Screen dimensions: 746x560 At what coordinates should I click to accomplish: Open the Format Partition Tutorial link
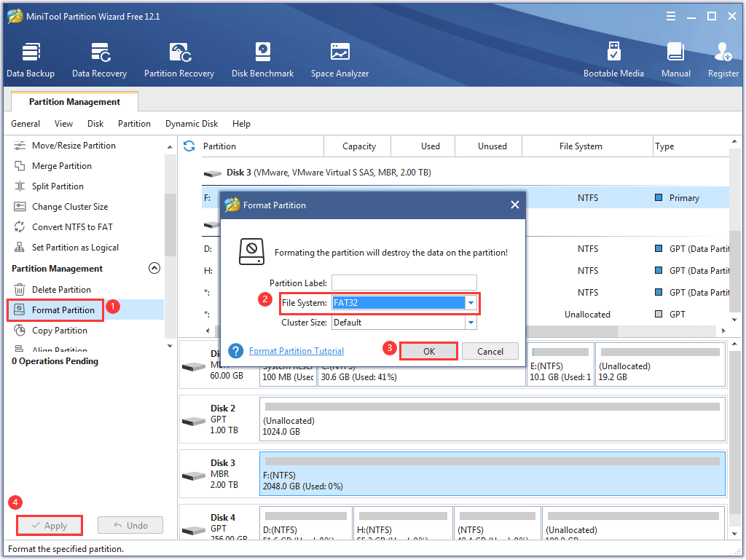[x=297, y=351]
